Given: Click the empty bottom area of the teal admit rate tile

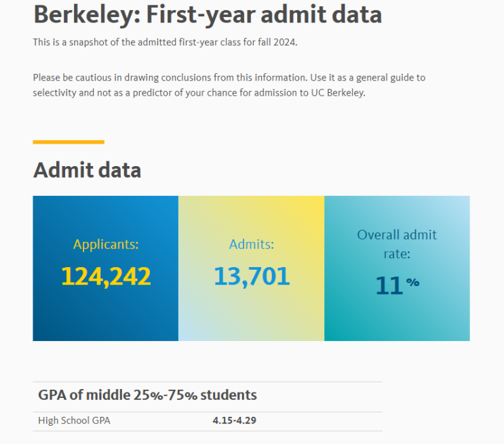Looking at the screenshot, I should pos(397,324).
